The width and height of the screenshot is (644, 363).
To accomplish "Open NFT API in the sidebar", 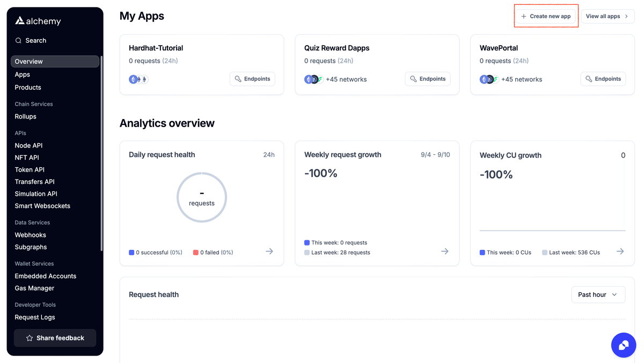I will (x=27, y=158).
